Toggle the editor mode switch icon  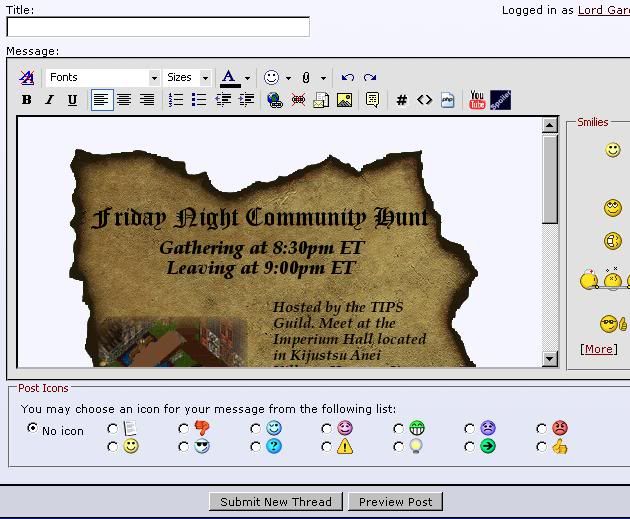pos(27,77)
